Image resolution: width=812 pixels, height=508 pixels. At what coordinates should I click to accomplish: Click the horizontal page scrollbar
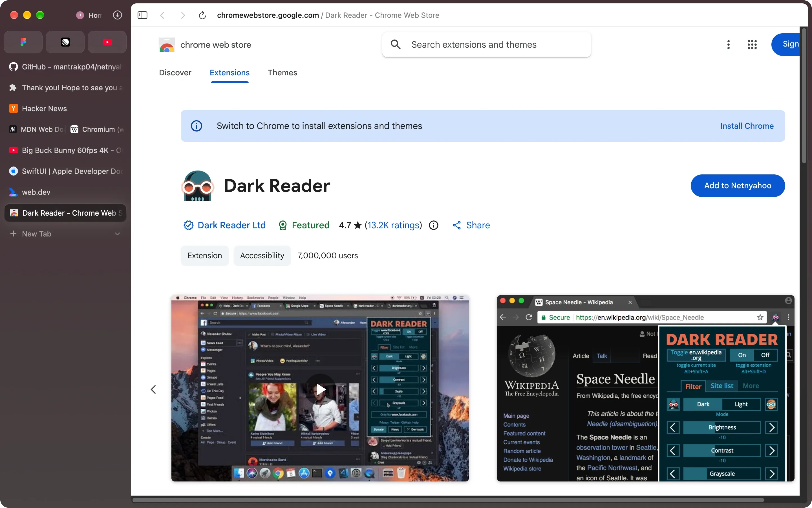448,500
